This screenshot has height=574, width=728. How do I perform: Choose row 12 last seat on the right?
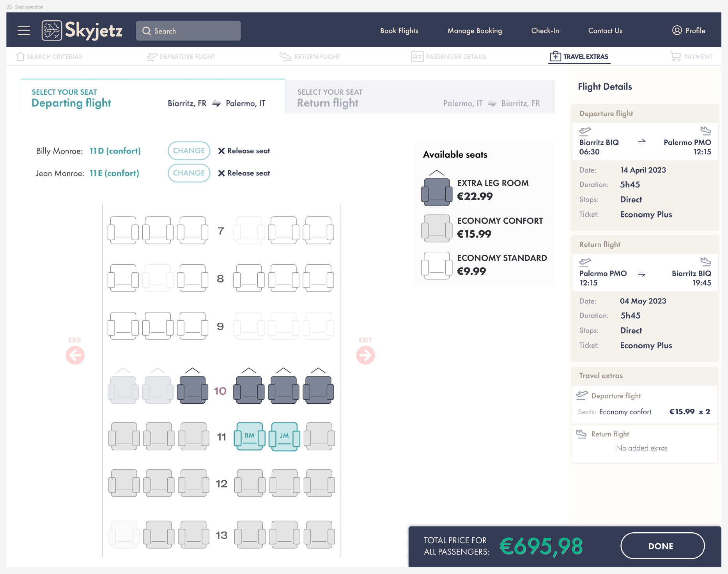pos(319,483)
